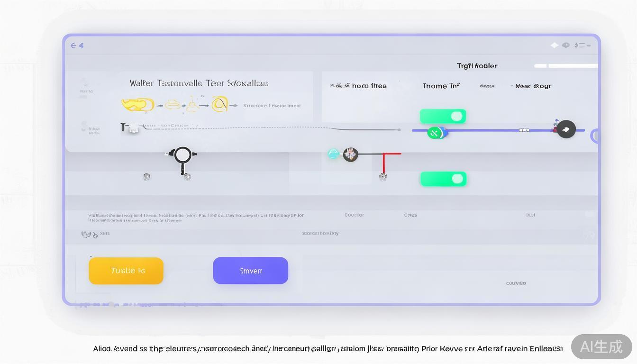Click the yellow spiral circle icon
Viewport: 637px width, 364px height.
(220, 104)
